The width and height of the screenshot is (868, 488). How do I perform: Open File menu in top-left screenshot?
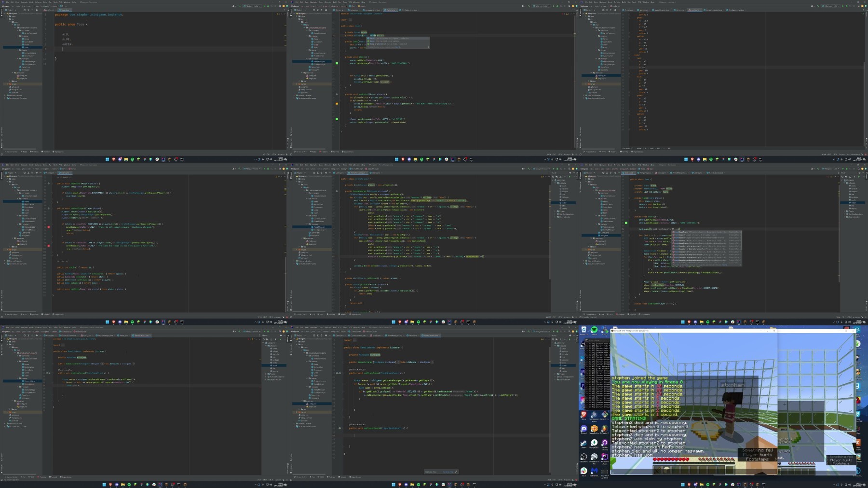[7, 2]
